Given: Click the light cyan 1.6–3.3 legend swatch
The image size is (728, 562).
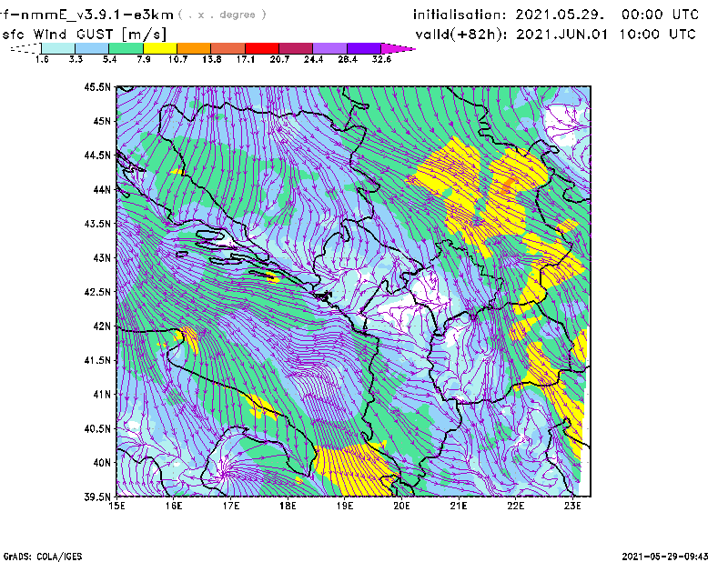Looking at the screenshot, I should pyautogui.click(x=58, y=48).
